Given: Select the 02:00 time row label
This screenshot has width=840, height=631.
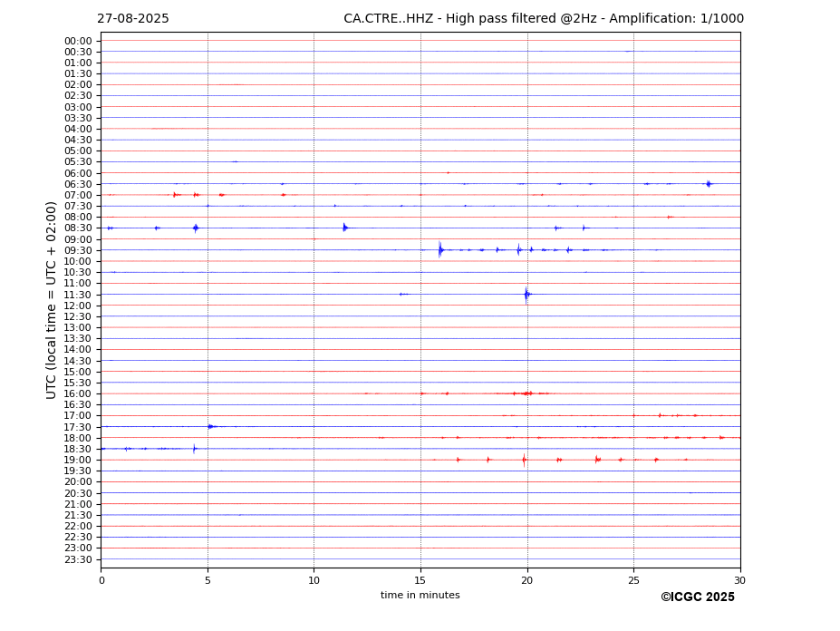Looking at the screenshot, I should [78, 84].
